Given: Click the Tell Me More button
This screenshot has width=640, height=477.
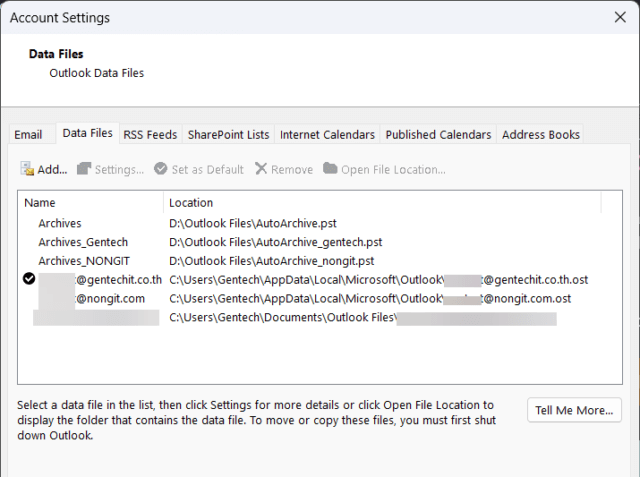Looking at the screenshot, I should tap(574, 410).
